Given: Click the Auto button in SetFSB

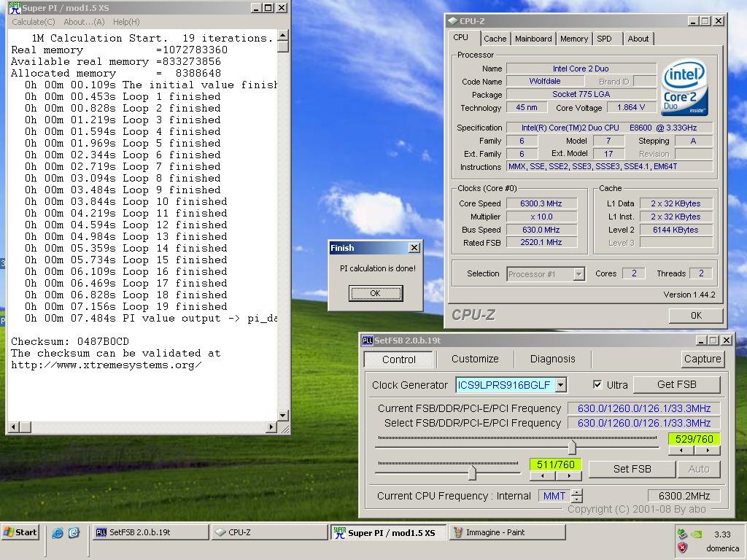Looking at the screenshot, I should pos(698,469).
